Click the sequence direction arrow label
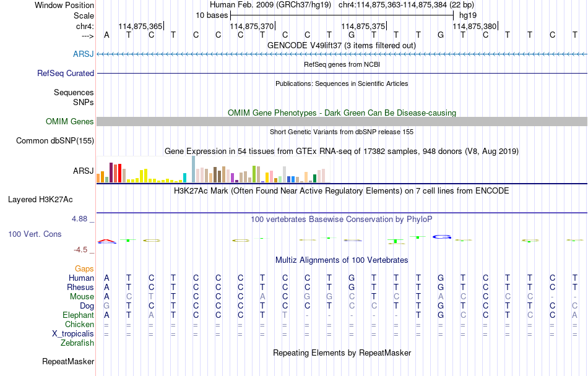 88,36
